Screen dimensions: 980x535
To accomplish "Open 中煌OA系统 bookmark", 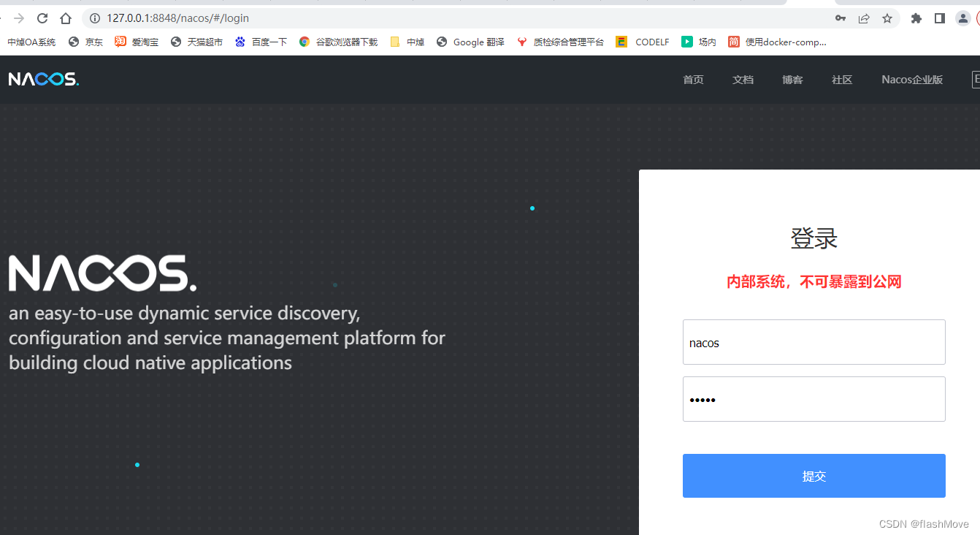I will coord(31,42).
